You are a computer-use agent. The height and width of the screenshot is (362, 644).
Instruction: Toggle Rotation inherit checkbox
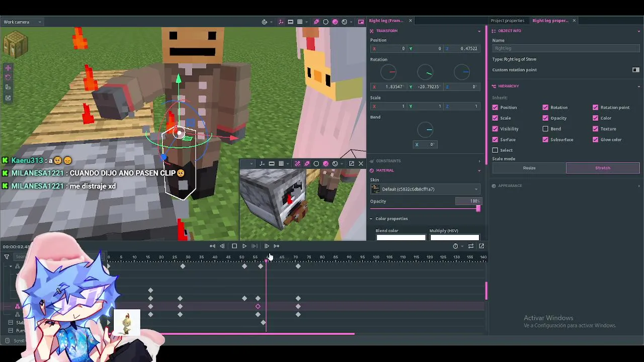pyautogui.click(x=545, y=107)
